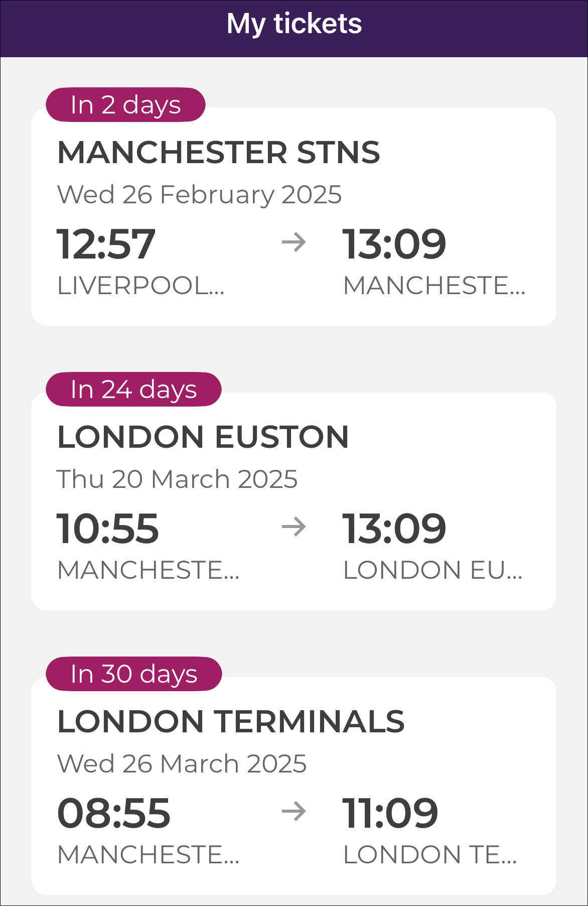Open the LONDON TERMINALS ticket title
The width and height of the screenshot is (588, 906).
point(231,721)
